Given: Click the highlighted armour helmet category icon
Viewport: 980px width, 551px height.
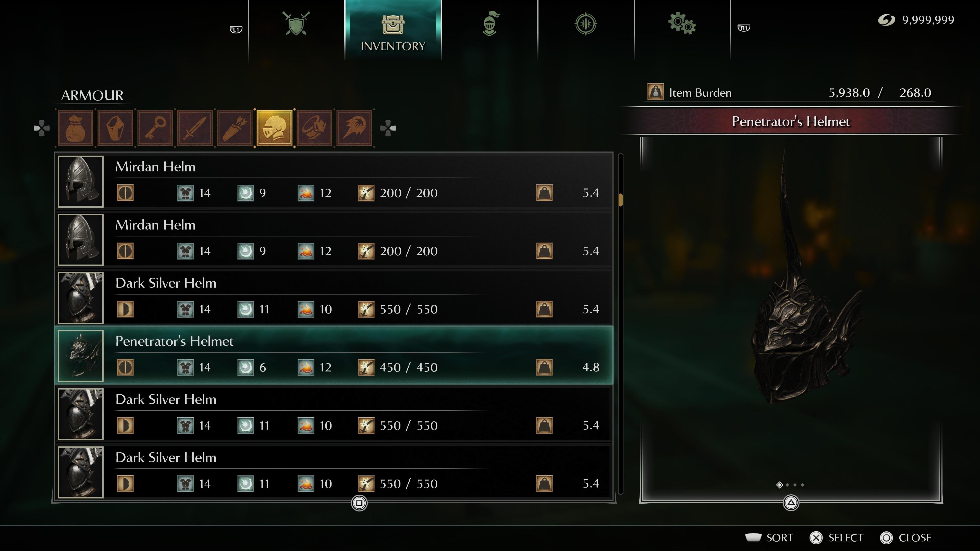Looking at the screenshot, I should coord(275,128).
